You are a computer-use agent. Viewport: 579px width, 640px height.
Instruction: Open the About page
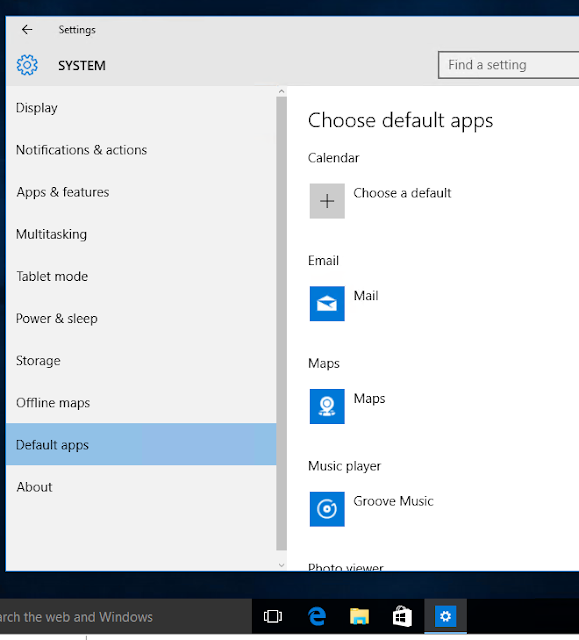click(141, 487)
